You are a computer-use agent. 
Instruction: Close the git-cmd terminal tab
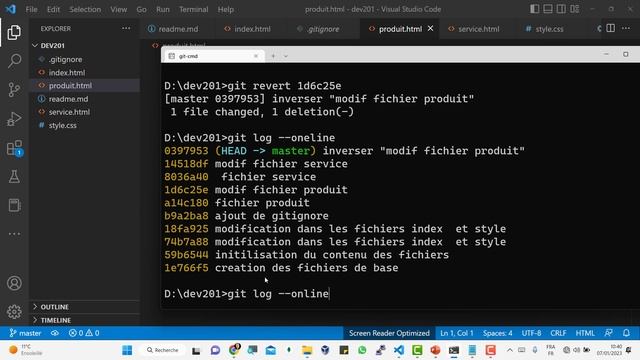256,56
